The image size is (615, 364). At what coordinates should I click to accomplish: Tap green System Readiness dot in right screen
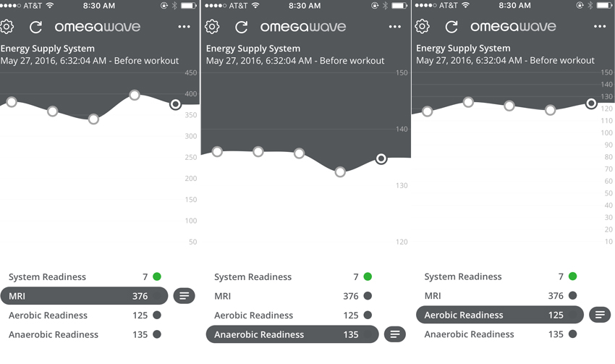pos(573,276)
